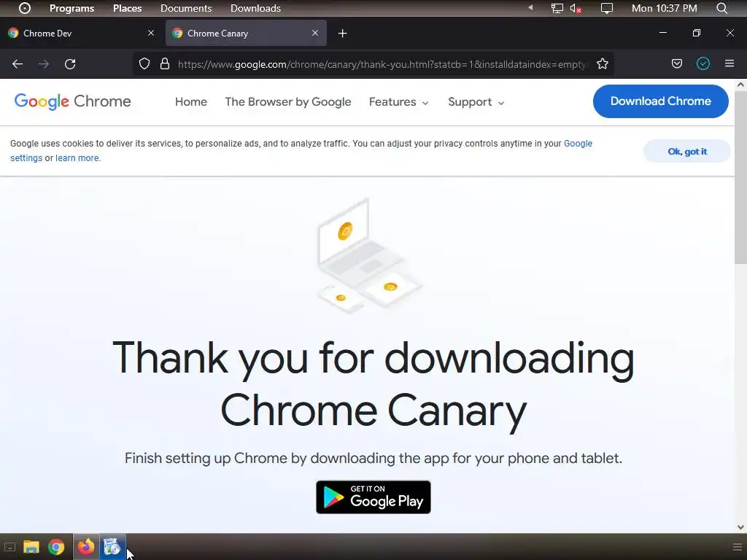This screenshot has height=560, width=747.
Task: Dismiss cookies with Ok, got it
Action: click(687, 152)
